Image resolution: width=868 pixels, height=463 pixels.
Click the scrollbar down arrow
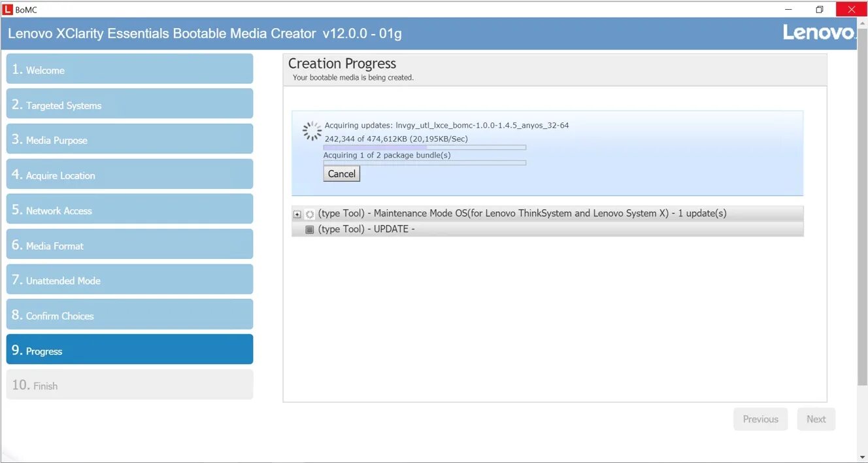coord(862,456)
